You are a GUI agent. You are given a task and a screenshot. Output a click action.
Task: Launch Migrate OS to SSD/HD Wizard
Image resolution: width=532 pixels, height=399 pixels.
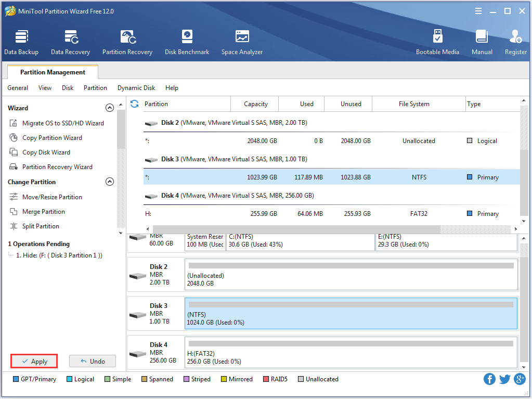pyautogui.click(x=63, y=123)
